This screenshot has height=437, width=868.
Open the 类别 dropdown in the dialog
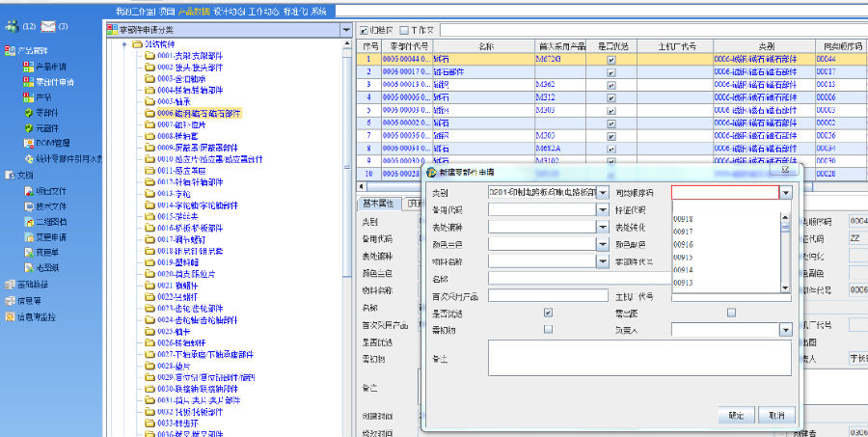(603, 193)
